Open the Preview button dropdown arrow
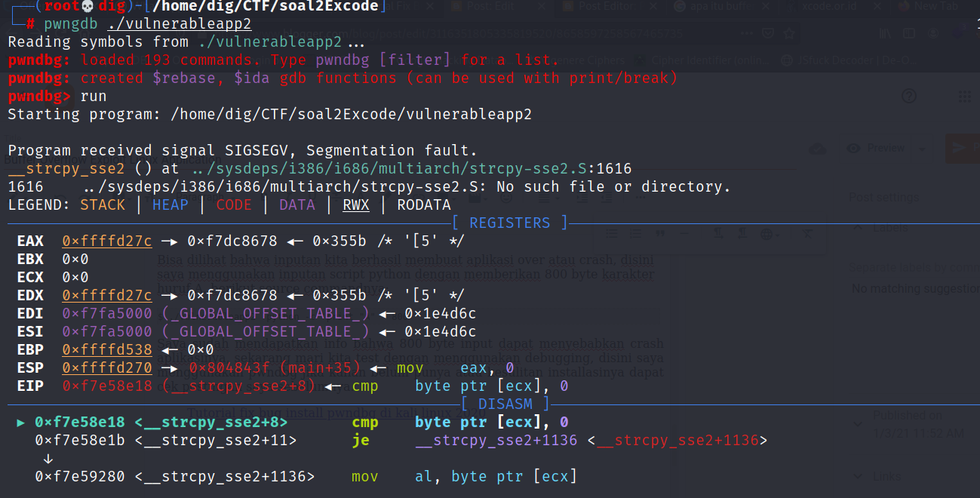Image resolution: width=980 pixels, height=498 pixels. [x=922, y=149]
